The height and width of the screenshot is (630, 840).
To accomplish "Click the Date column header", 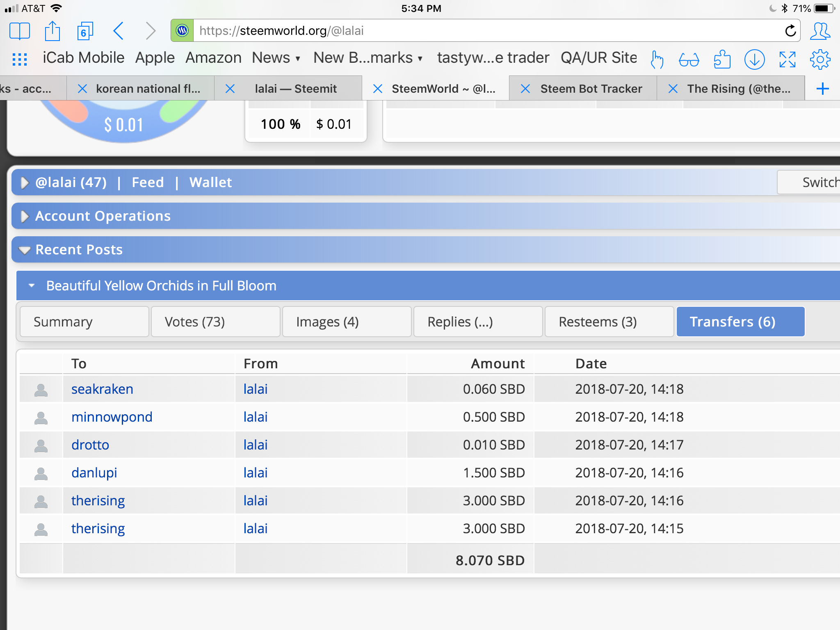I will pyautogui.click(x=591, y=363).
